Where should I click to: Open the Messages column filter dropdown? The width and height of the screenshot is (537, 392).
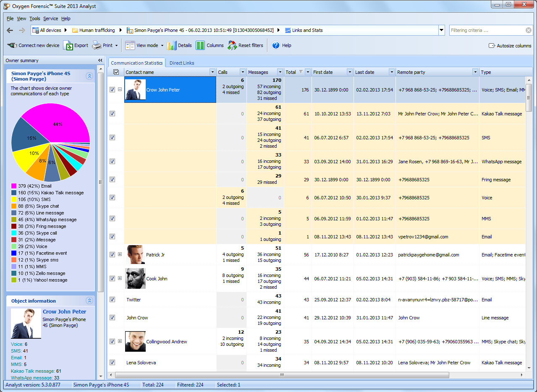coord(280,72)
